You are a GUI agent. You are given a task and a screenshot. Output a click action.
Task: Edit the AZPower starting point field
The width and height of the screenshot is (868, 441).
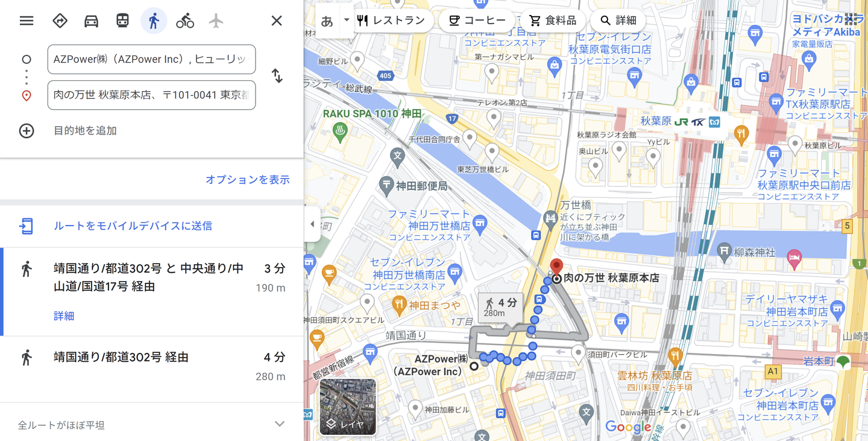[151, 59]
